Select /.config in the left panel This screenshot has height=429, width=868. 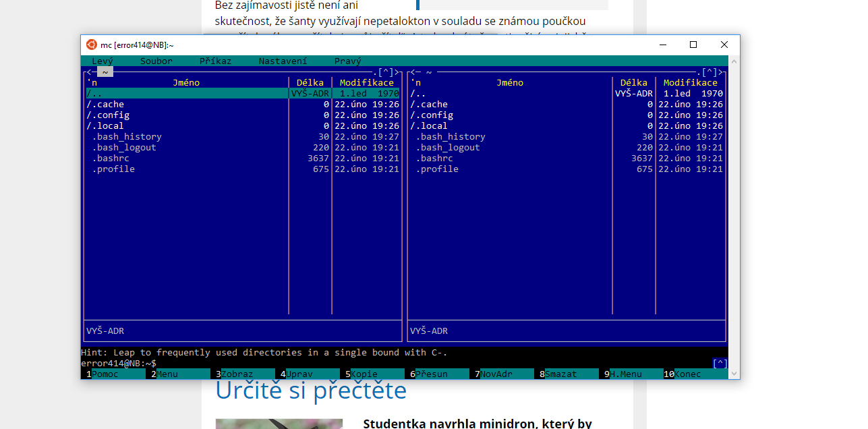click(x=243, y=115)
